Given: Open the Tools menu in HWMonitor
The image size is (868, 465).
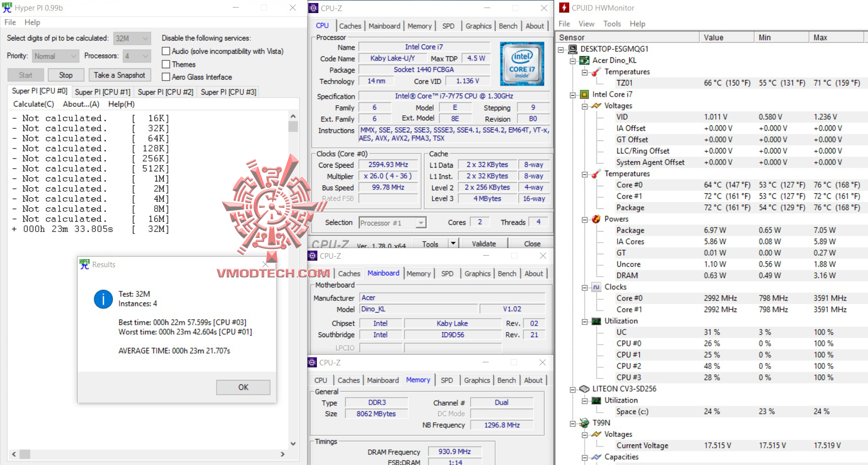Looking at the screenshot, I should 612,24.
